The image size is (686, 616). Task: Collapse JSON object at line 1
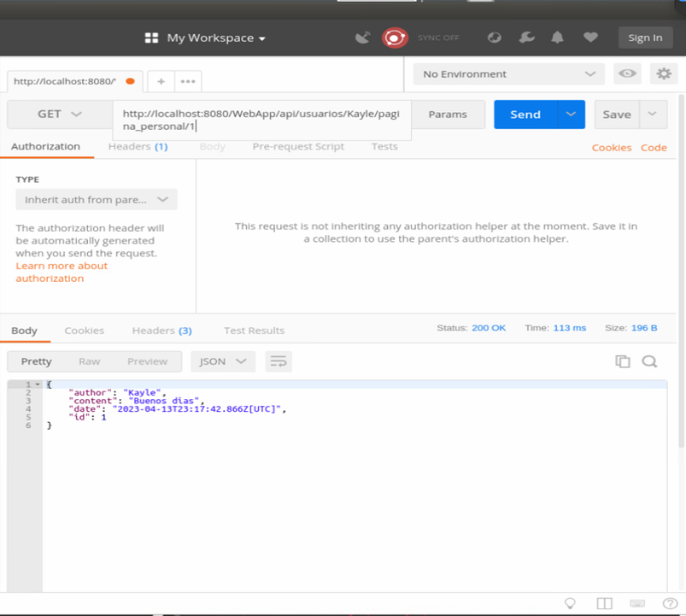point(38,384)
